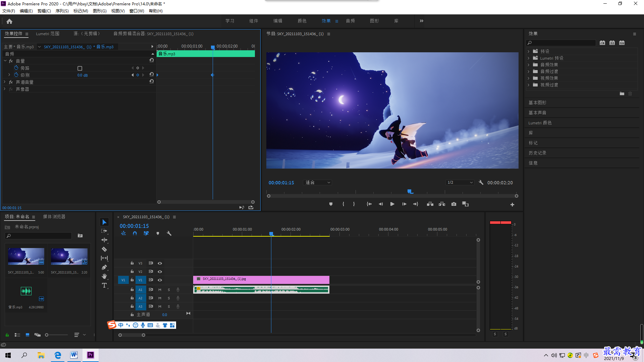Open playback resolution 1/2 dropdown
This screenshot has width=644, height=362.
tap(460, 182)
